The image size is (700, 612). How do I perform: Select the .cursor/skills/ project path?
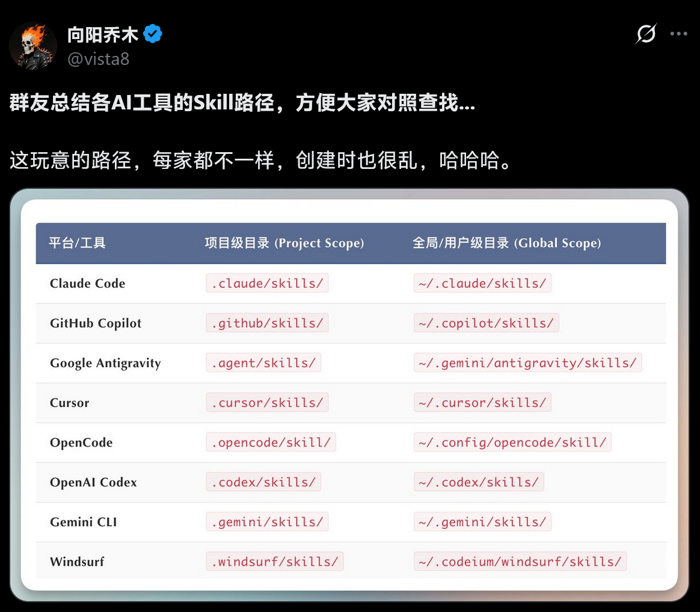(x=267, y=402)
